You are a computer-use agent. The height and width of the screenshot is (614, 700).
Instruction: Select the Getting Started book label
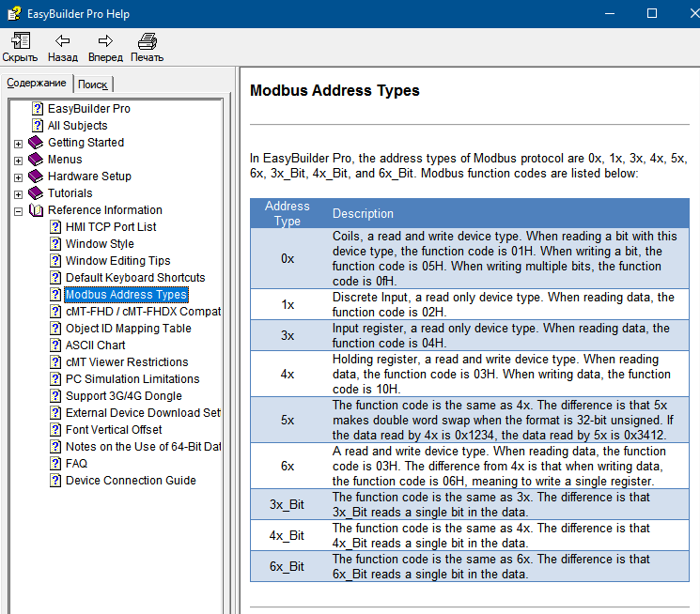click(x=86, y=143)
